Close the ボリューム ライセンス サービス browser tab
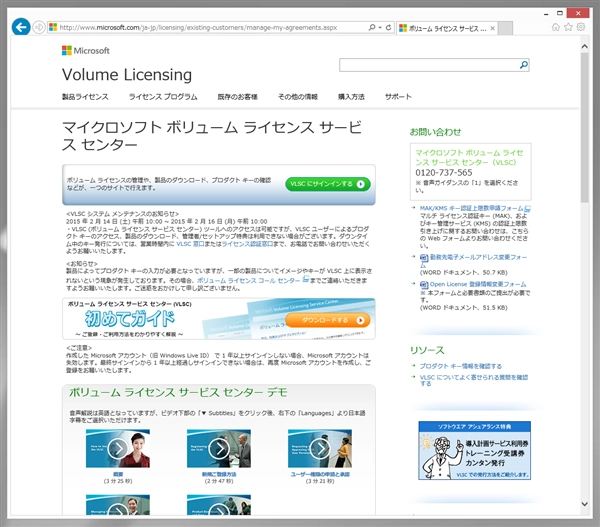The height and width of the screenshot is (527, 600). click(492, 28)
